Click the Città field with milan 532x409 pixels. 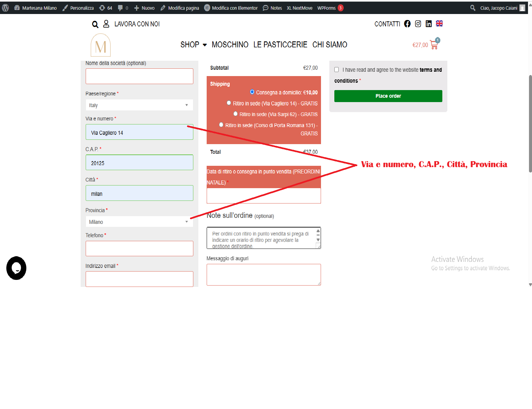[139, 193]
